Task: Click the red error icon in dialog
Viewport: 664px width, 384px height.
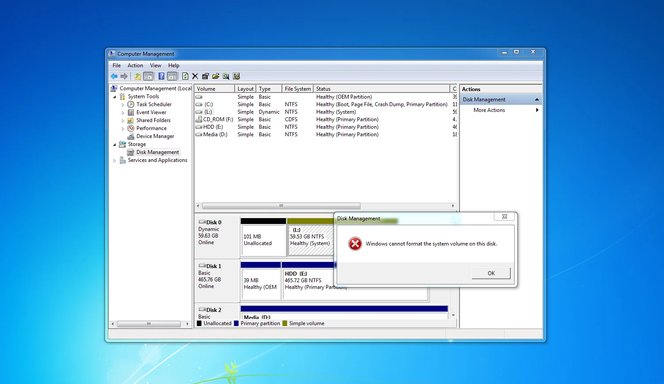Action: tap(355, 243)
